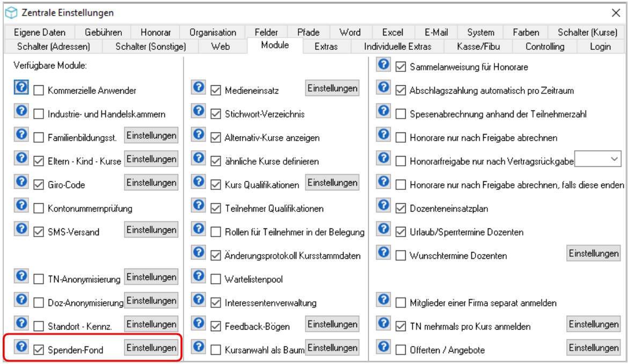Enable Honorare nur nach Freigabe abrechnen

401,138
